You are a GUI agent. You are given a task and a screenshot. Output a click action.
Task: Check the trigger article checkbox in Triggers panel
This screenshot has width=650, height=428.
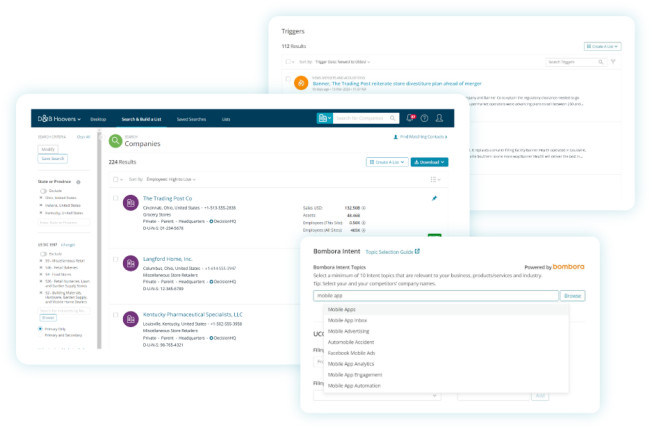pos(288,78)
